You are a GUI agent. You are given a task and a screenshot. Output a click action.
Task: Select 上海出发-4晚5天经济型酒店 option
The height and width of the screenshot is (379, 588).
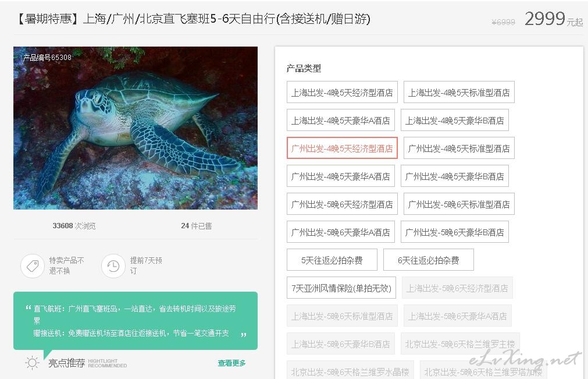click(x=342, y=93)
